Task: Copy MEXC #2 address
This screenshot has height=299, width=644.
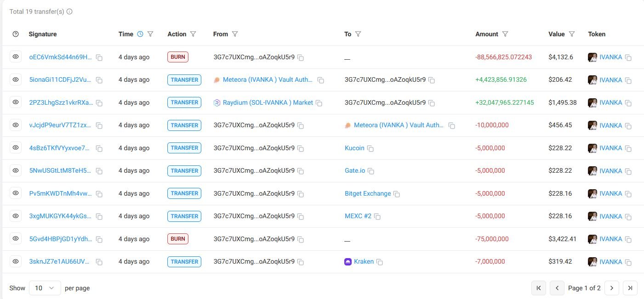Action: click(x=377, y=216)
